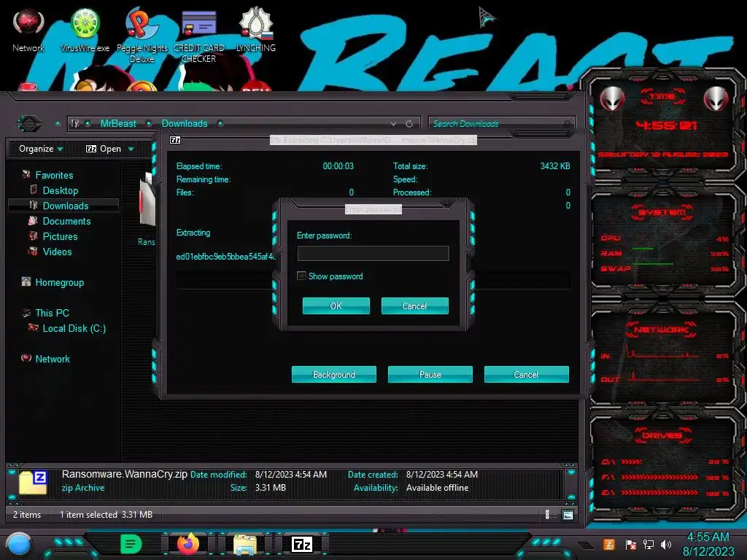747x560 pixels.
Task: Expand the arrow after Downloads breadcrumb
Action: click(220, 123)
